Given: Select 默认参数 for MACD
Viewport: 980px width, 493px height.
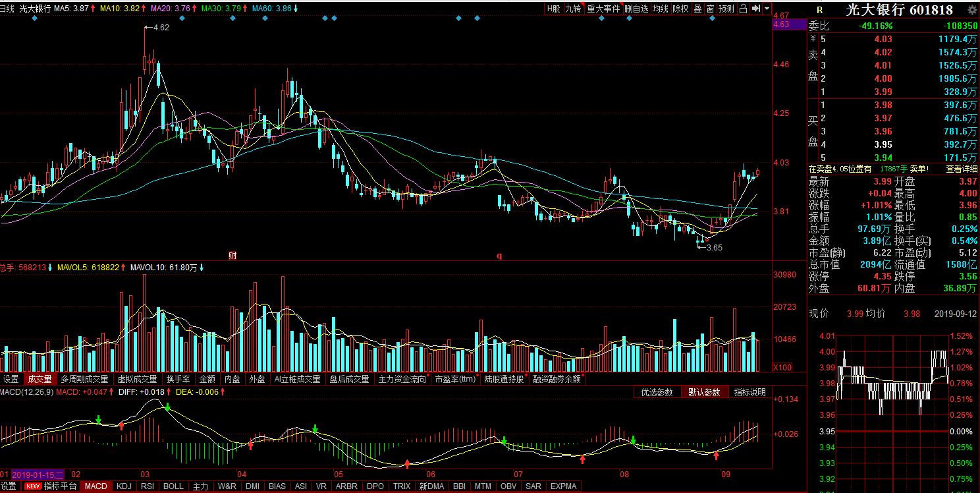Looking at the screenshot, I should 705,392.
